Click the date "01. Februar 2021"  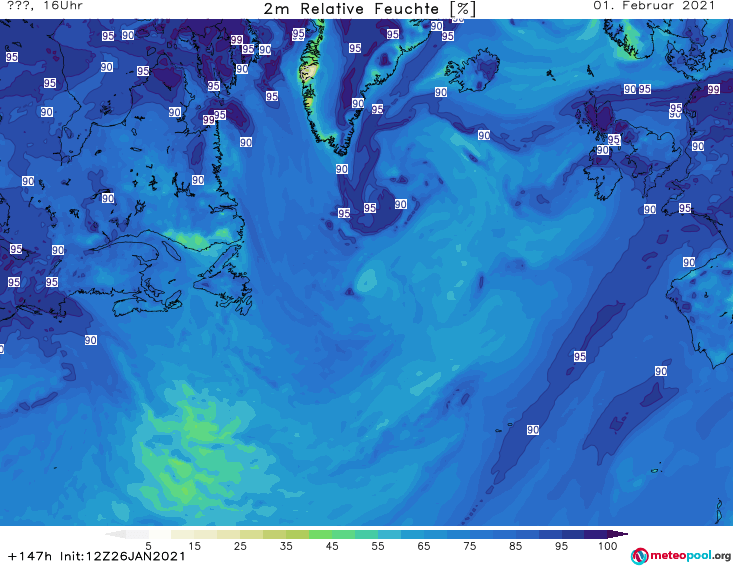654,6
